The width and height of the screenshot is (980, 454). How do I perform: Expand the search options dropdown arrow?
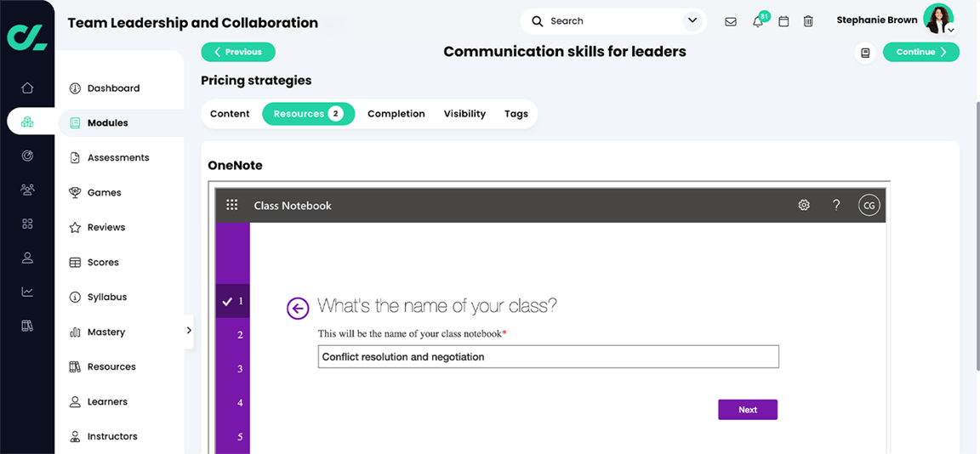pyautogui.click(x=692, y=21)
